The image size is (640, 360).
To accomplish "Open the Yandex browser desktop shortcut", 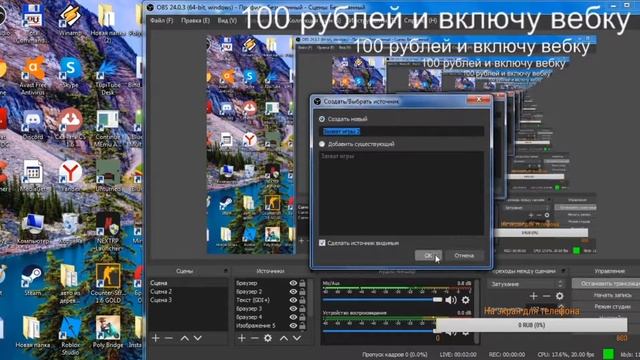I will (x=70, y=176).
